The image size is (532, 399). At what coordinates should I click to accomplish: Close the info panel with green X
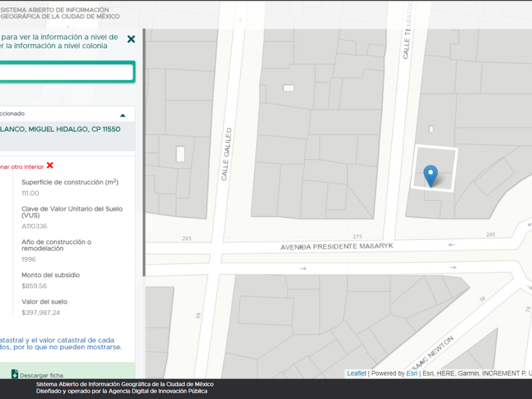pyautogui.click(x=131, y=39)
